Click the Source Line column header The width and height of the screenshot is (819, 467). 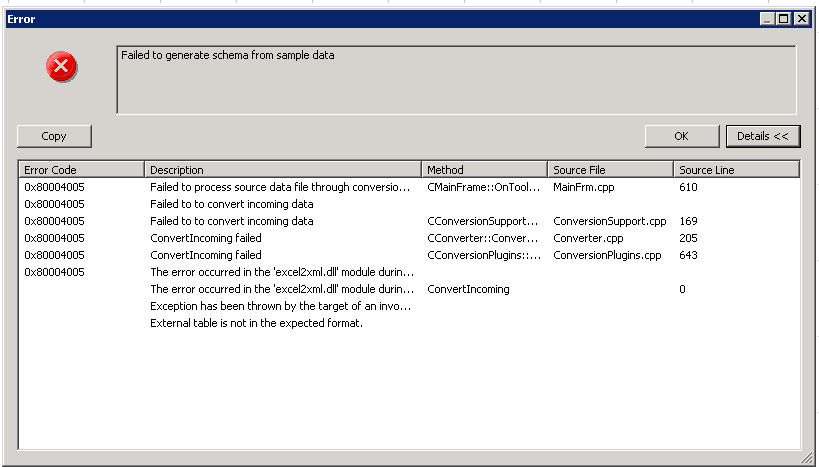click(736, 170)
